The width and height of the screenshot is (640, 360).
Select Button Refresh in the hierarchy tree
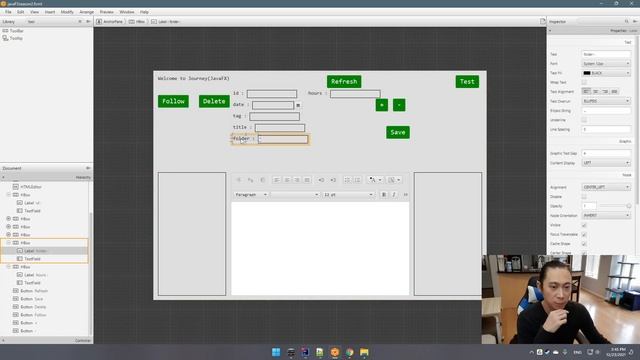[x=34, y=291]
